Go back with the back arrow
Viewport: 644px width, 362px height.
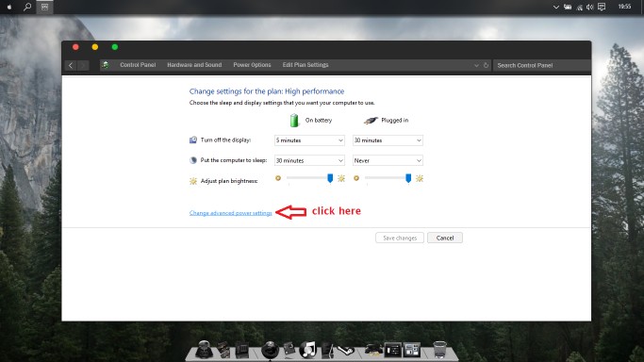pos(71,65)
